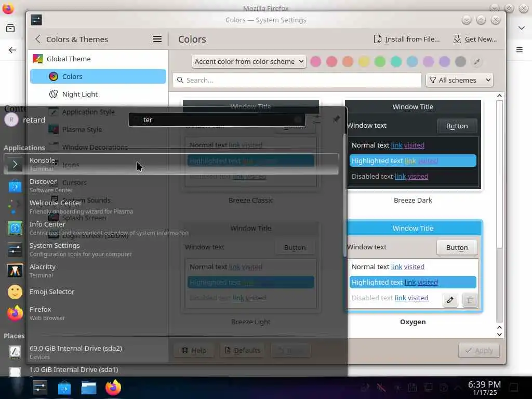Open Welcome Center from launcher results
Viewport: 532px width, 399px height.
(171, 207)
